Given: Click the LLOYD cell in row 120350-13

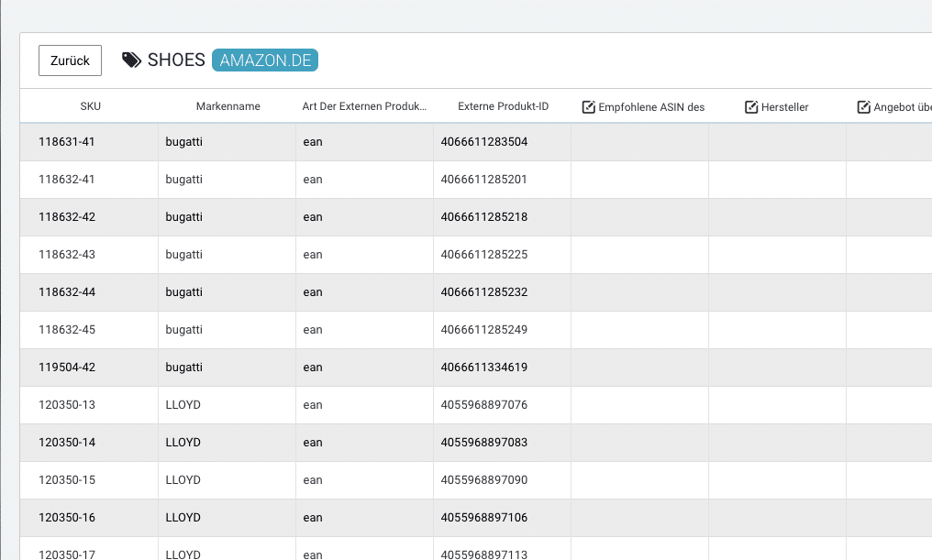Looking at the screenshot, I should tap(183, 405).
